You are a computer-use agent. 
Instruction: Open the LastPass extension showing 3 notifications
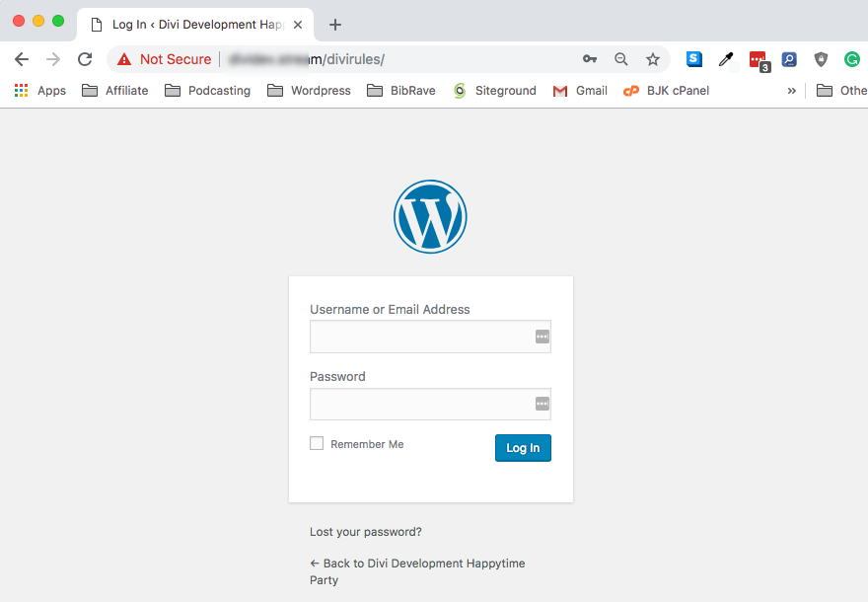(x=758, y=59)
